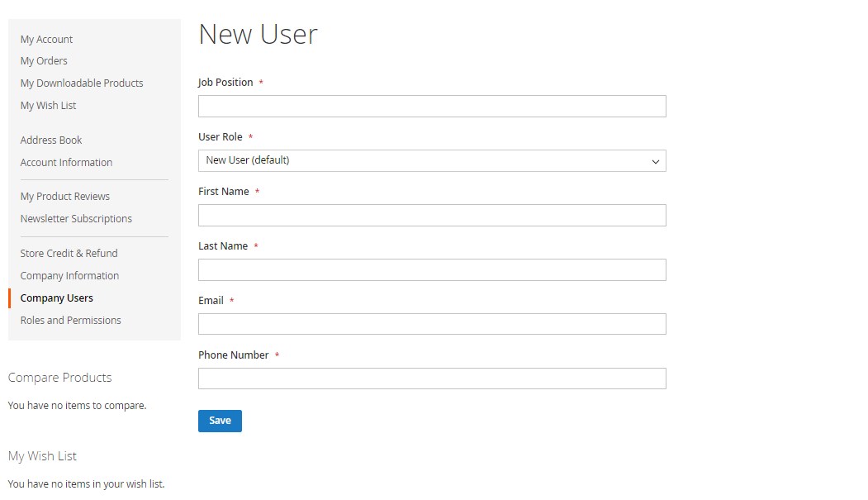Click into the Last Name field
This screenshot has width=868, height=500.
431,269
